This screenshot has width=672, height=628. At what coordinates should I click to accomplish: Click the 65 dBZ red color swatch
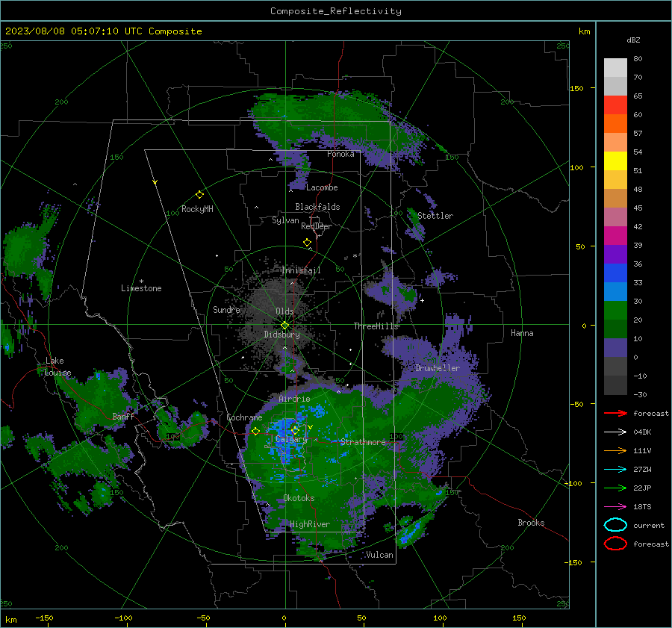coord(615,105)
